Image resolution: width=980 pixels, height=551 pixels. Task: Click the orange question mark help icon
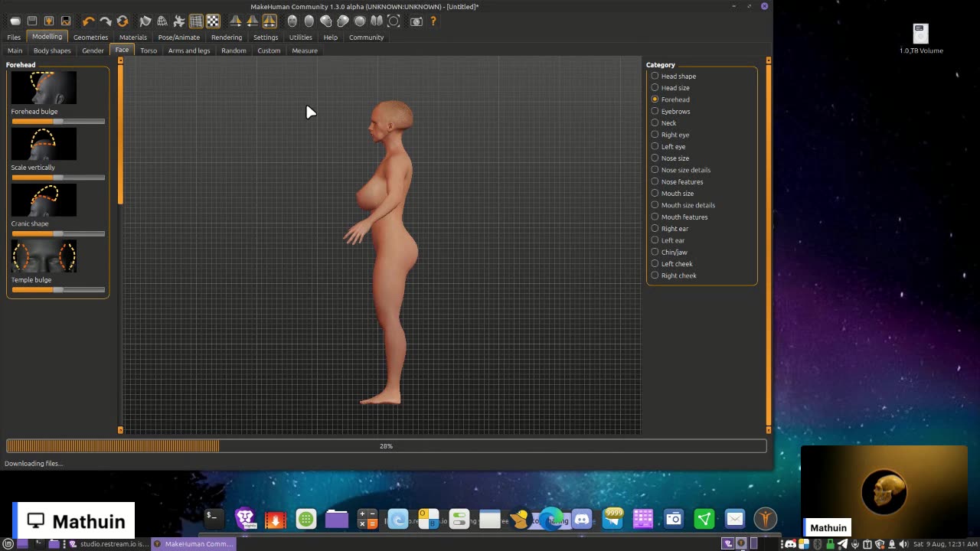[433, 21]
